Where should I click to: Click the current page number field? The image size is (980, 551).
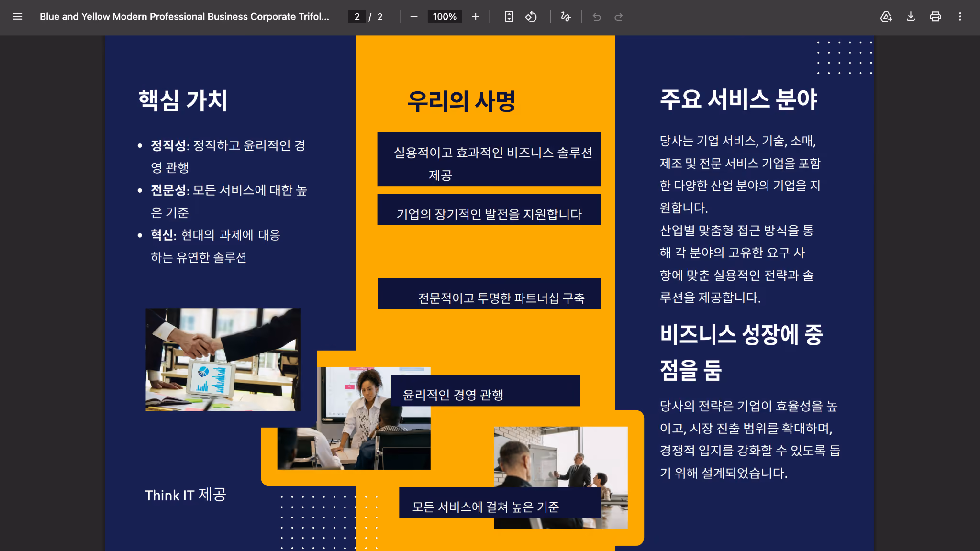pyautogui.click(x=357, y=17)
